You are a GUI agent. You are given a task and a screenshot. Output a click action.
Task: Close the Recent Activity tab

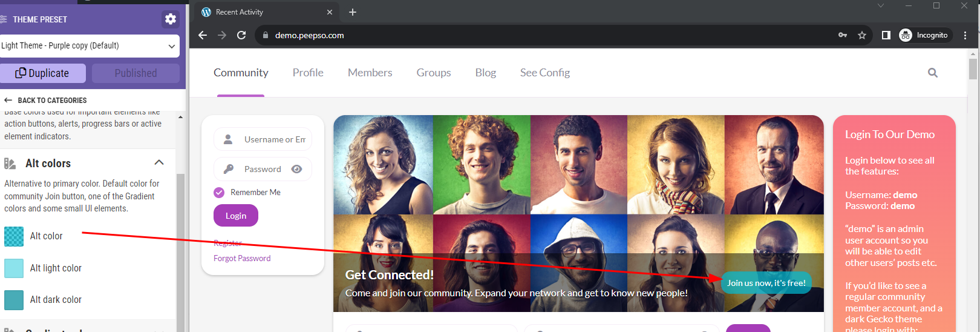330,12
